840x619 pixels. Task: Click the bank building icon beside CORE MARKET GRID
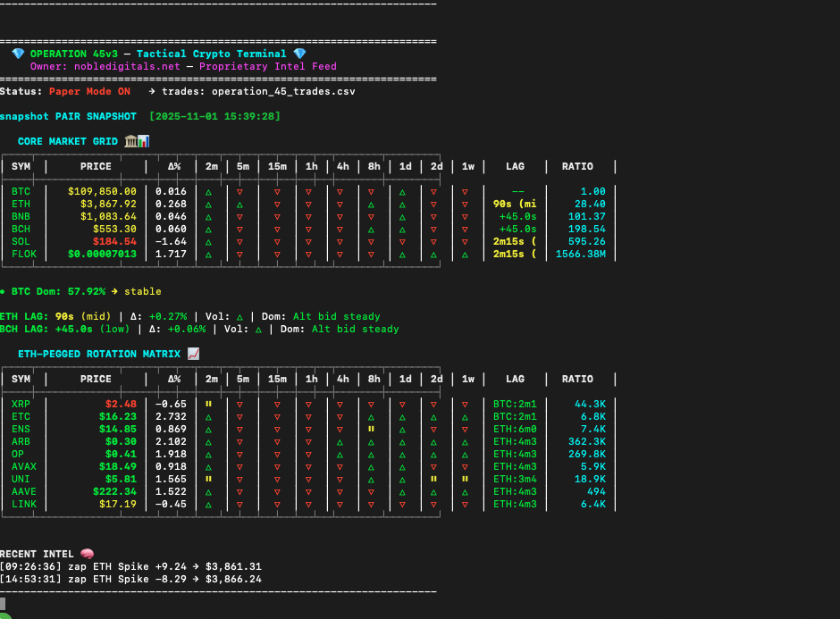tap(130, 141)
